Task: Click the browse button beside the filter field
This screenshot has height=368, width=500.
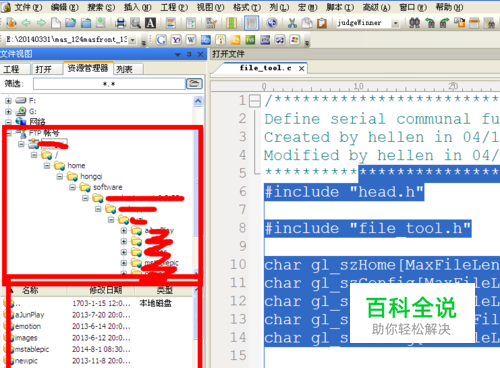Action: pos(194,83)
